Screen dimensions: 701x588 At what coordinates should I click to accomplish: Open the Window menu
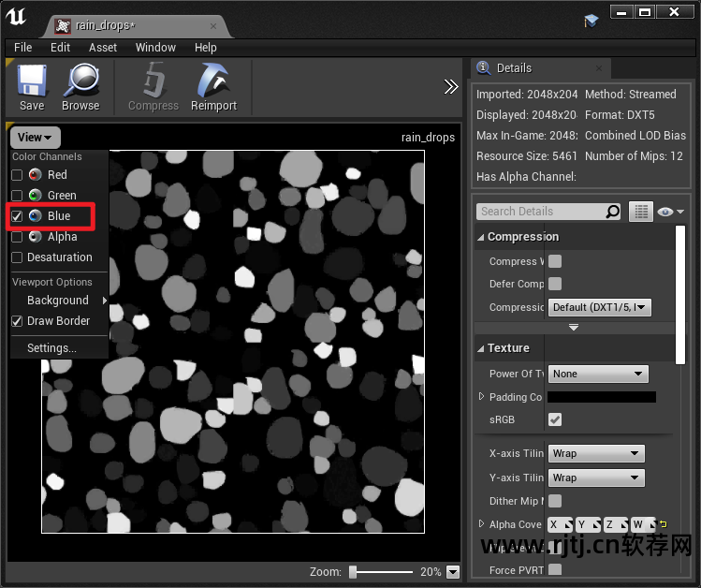pos(155,48)
